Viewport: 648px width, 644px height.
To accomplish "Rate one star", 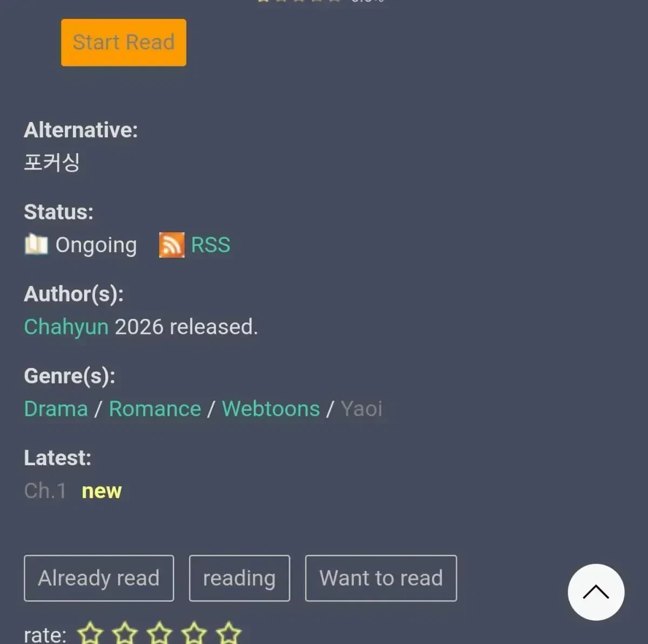I will (x=90, y=633).
